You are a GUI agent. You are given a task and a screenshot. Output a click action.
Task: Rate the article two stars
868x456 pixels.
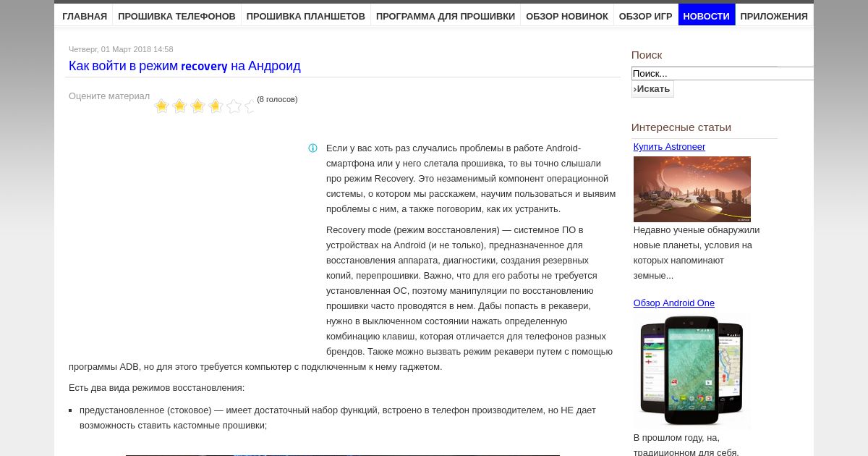coord(179,106)
